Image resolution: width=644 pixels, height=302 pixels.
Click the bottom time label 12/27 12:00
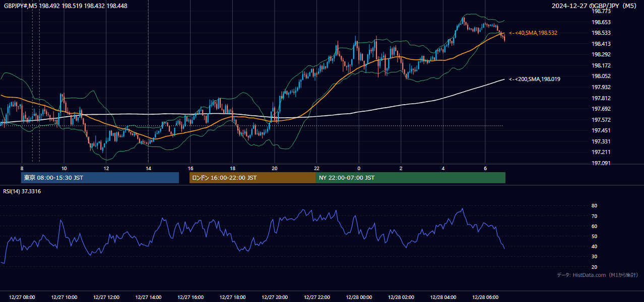106,297
